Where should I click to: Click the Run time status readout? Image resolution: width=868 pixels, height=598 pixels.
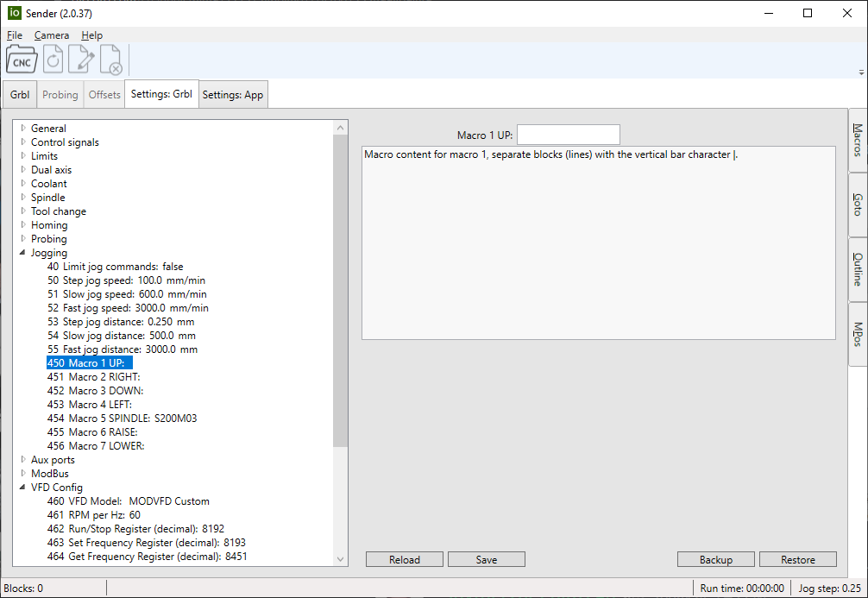[x=742, y=588]
